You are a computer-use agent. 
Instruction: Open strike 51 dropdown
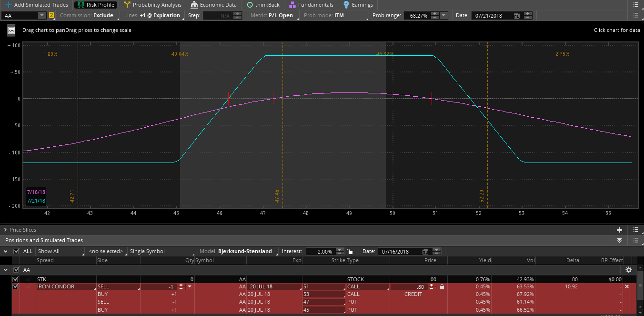tap(324, 287)
